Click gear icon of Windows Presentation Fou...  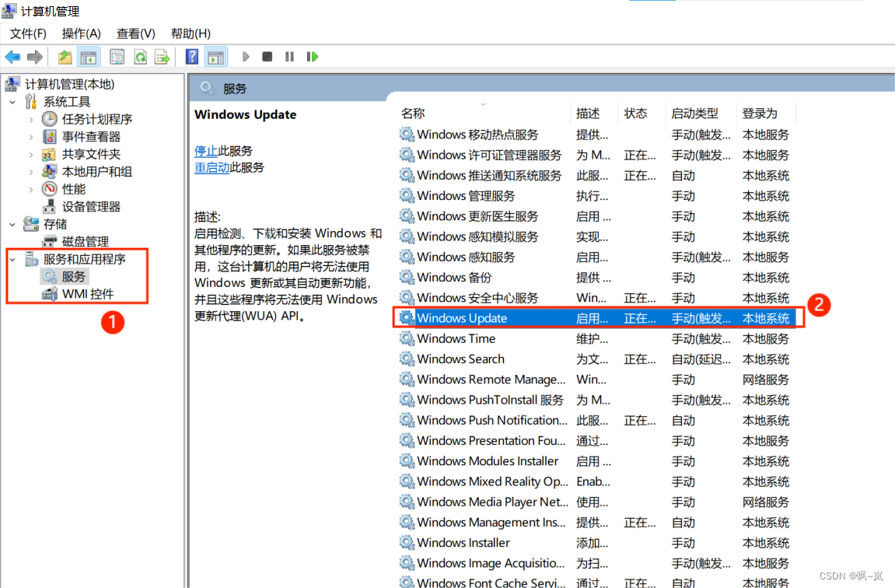pyautogui.click(x=407, y=441)
